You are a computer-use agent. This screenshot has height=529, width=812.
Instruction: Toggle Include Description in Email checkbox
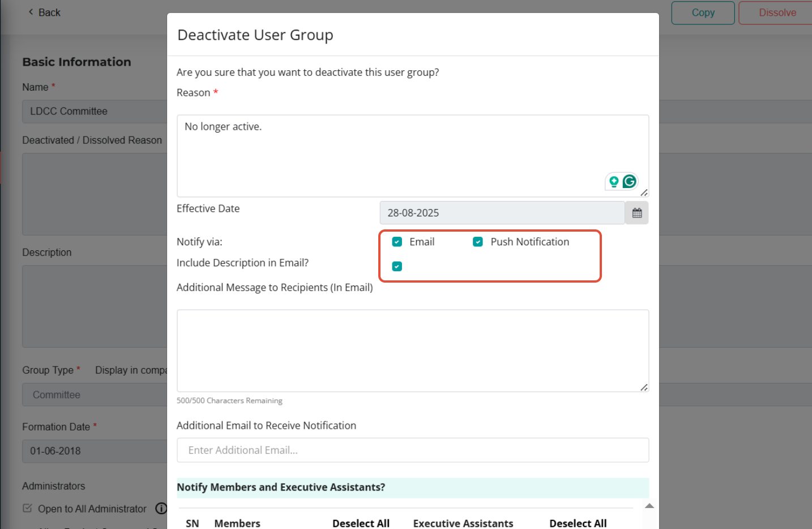[397, 266]
